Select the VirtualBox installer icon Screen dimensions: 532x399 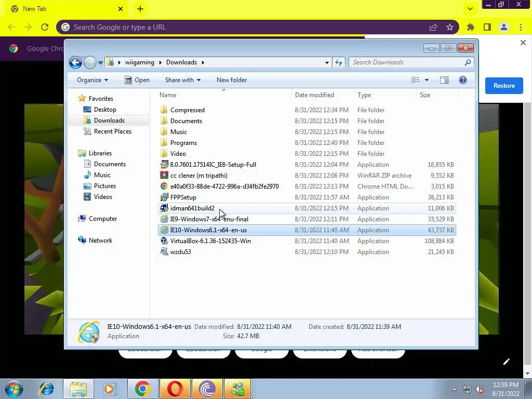[164, 241]
